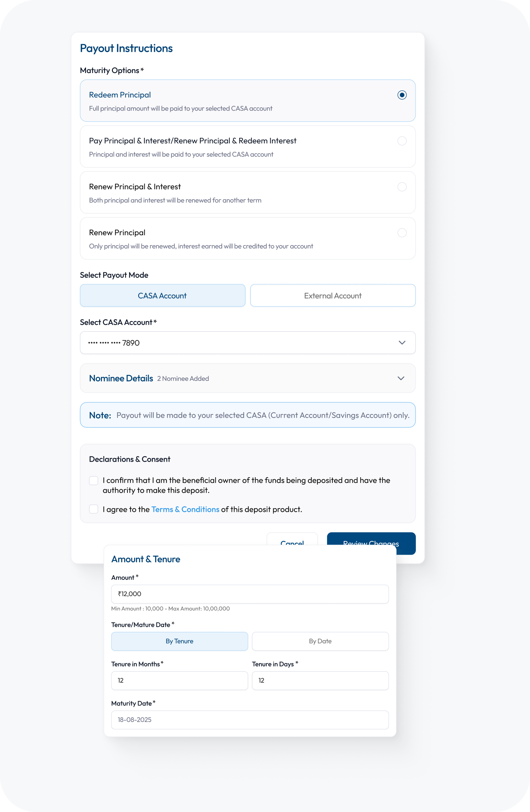This screenshot has width=530, height=812.
Task: Click the Maturity Date field
Action: coord(250,720)
